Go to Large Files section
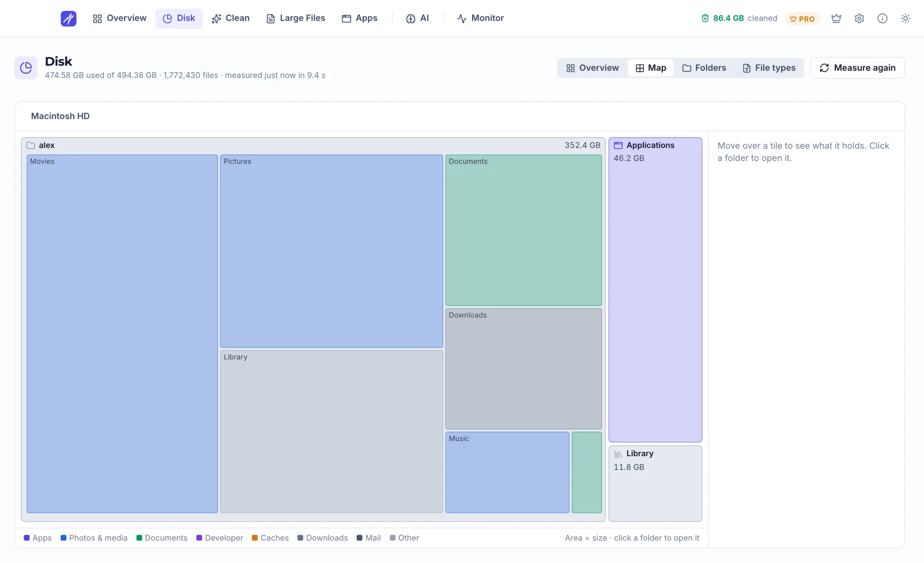Screen dimensions: 924x563 (295, 18)
